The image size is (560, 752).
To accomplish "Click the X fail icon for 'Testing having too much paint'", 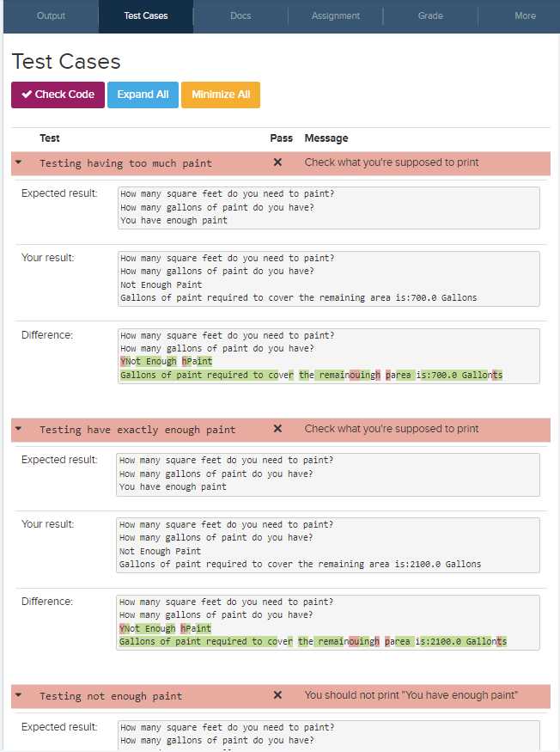I will (277, 162).
